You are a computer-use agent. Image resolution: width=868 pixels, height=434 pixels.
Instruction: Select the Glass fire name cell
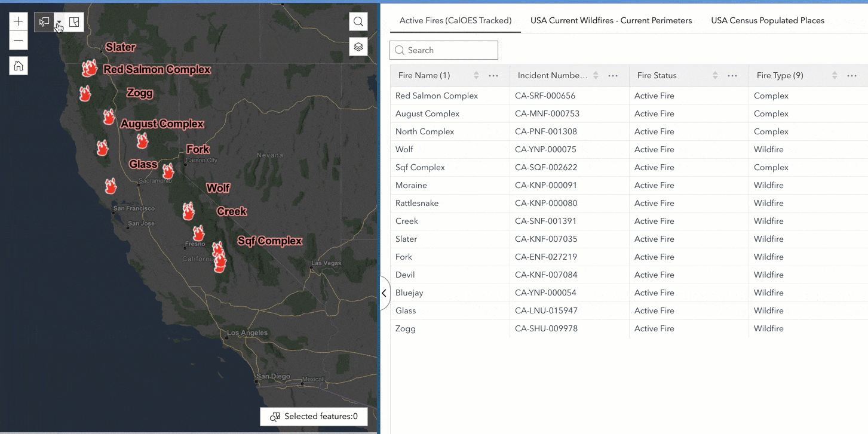450,310
